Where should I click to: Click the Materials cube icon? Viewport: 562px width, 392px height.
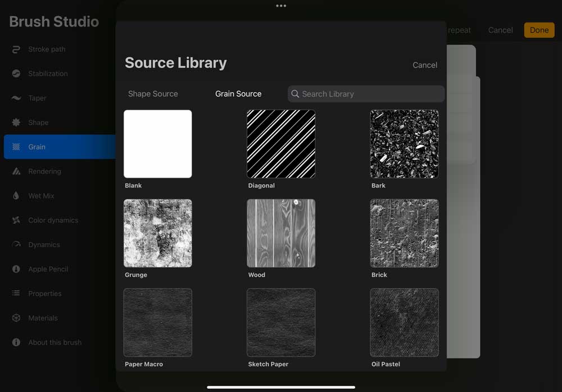(16, 318)
